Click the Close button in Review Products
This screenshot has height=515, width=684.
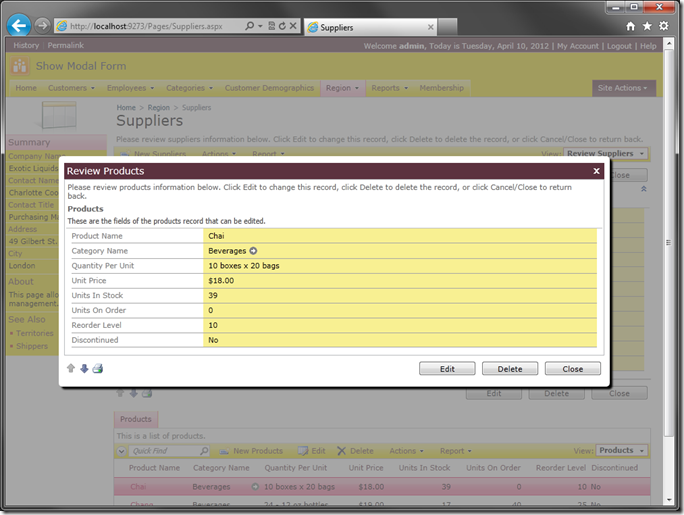(573, 368)
